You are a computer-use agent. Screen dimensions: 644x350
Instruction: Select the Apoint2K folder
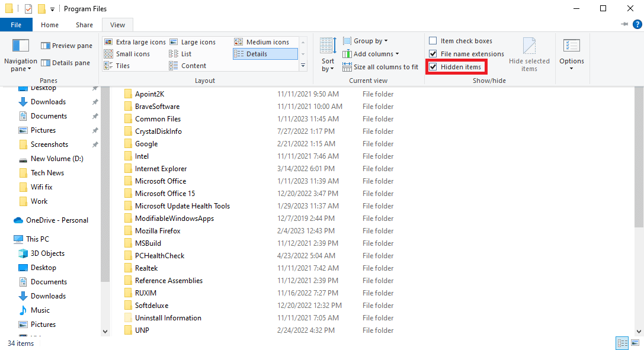(x=149, y=94)
